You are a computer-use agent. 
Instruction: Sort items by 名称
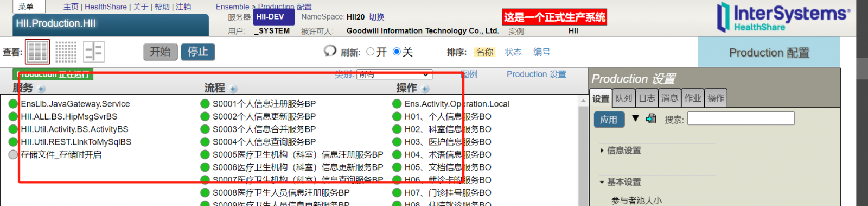point(484,52)
